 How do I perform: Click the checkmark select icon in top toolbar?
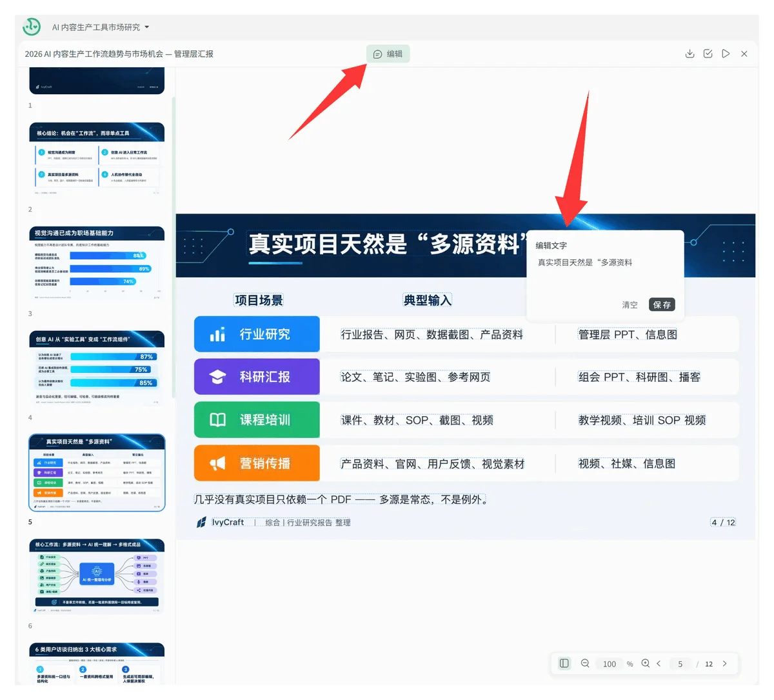(708, 54)
